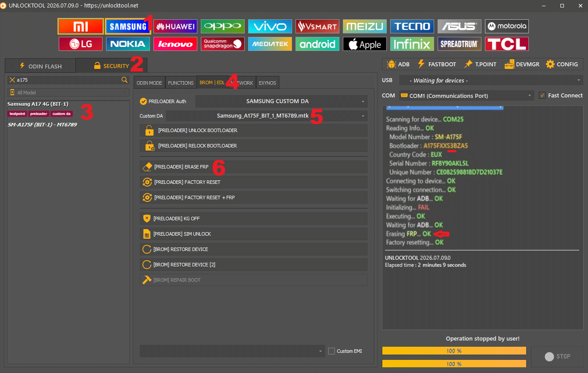
Task: Click the lower 100% progress bar
Action: (x=454, y=364)
